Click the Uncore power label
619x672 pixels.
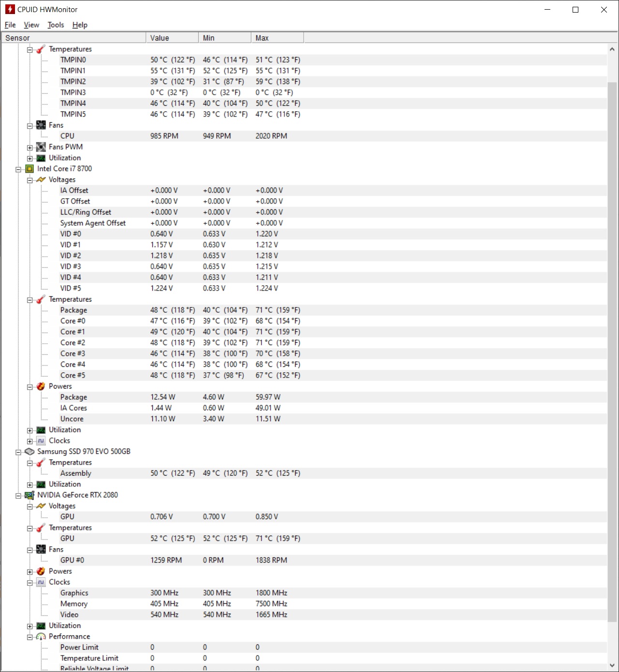72,419
